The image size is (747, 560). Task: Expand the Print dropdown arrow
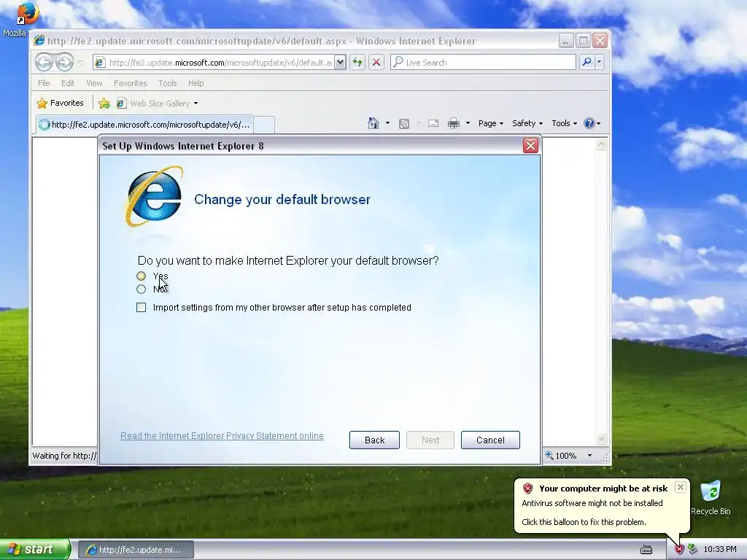468,123
